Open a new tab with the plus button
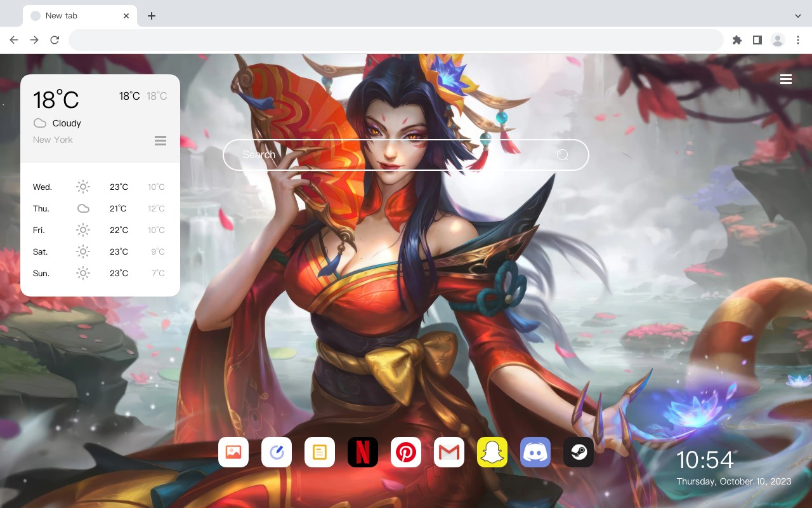 click(x=151, y=16)
